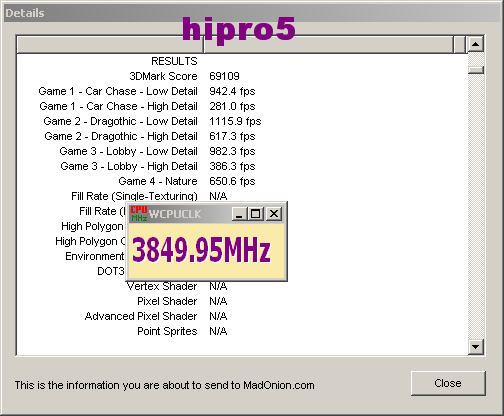Viewport: 504px width, 416px height.
Task: Click the 386.3 fps value
Action: [x=232, y=166]
